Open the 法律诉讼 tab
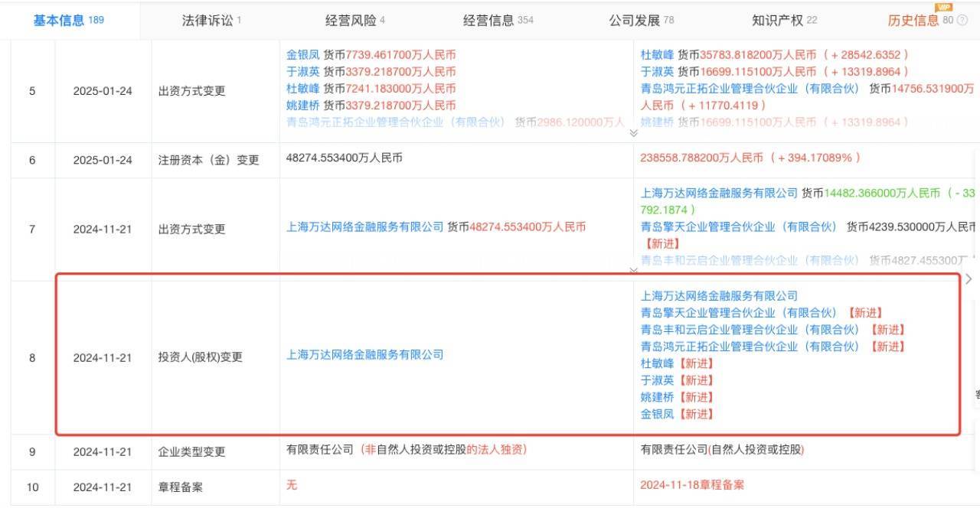This screenshot has height=508, width=980. tap(207, 21)
